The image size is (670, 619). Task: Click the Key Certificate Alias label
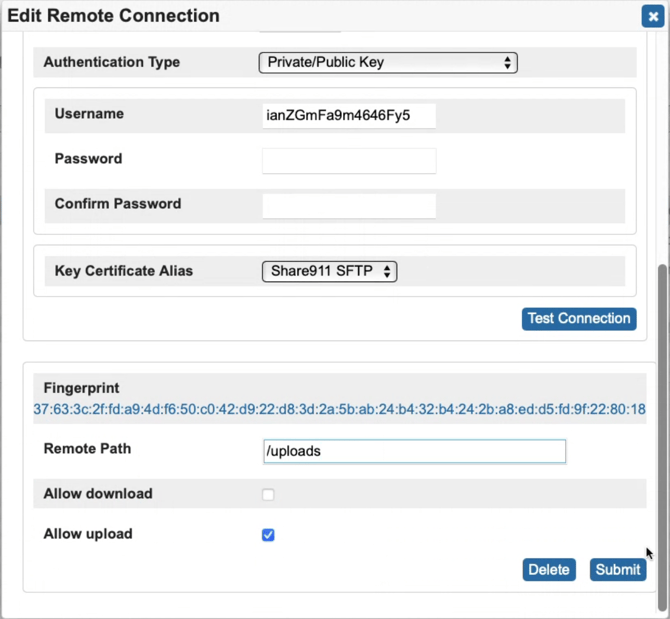(x=124, y=271)
